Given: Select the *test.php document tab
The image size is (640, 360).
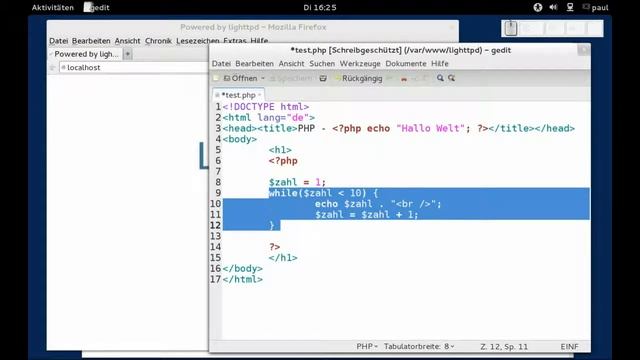Looking at the screenshot, I should point(238,95).
